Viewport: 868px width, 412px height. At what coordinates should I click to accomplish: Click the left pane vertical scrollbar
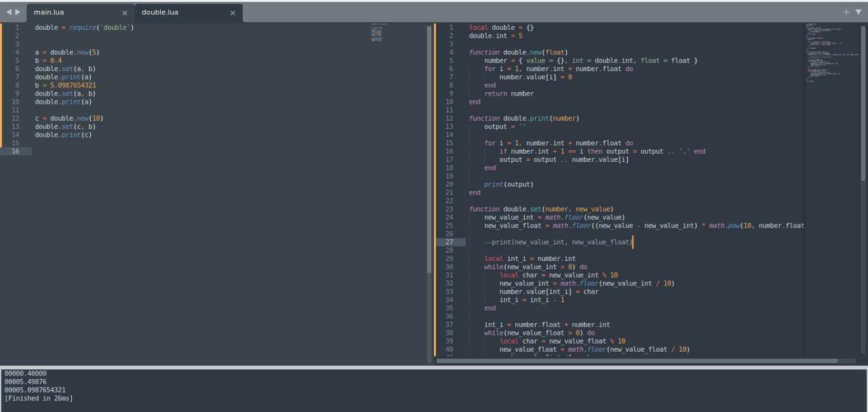click(x=429, y=149)
